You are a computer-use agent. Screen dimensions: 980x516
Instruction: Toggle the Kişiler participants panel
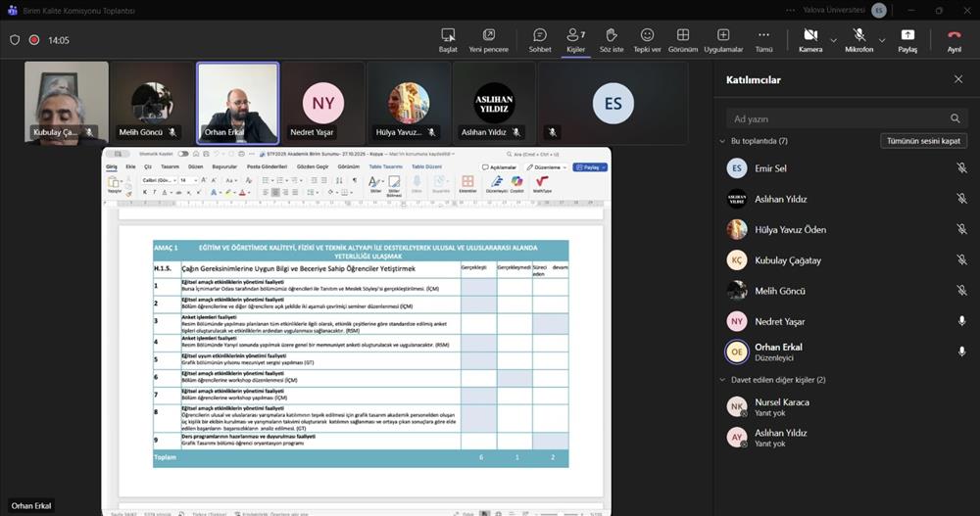[575, 35]
